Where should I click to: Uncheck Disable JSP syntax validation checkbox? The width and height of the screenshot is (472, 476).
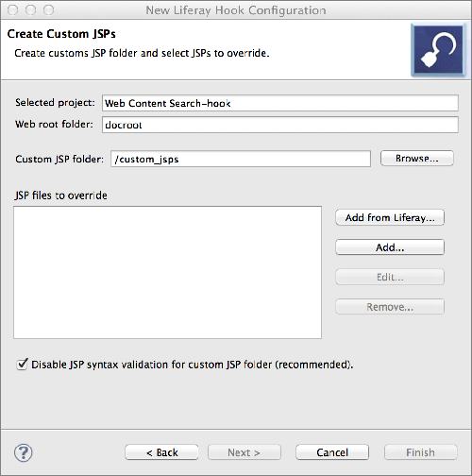point(22,365)
